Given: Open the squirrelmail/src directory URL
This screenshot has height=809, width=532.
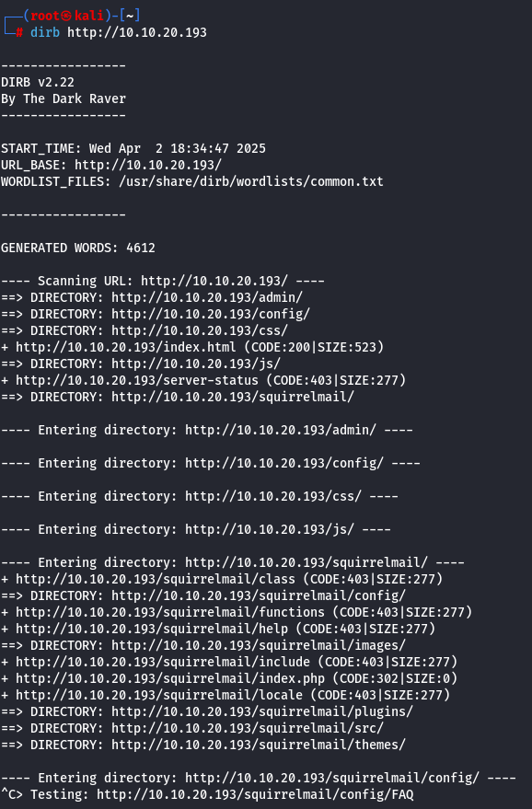Looking at the screenshot, I should [248, 728].
